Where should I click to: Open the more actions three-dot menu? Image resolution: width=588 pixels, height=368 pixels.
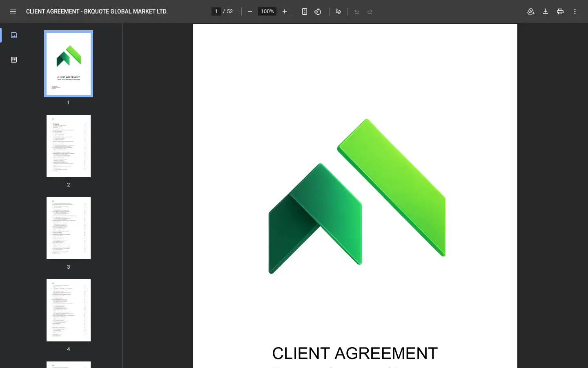click(x=575, y=11)
